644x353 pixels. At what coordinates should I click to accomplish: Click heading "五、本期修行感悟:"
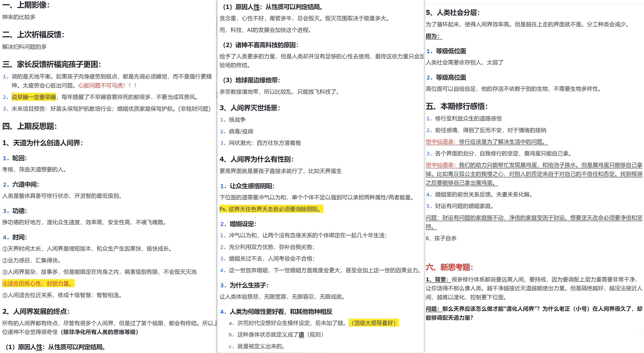pos(457,106)
